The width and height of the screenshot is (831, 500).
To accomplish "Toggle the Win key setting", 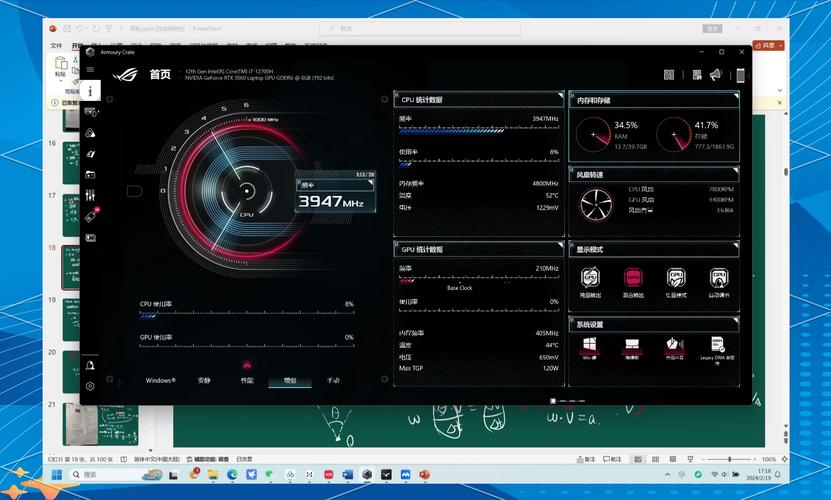I will tap(589, 345).
